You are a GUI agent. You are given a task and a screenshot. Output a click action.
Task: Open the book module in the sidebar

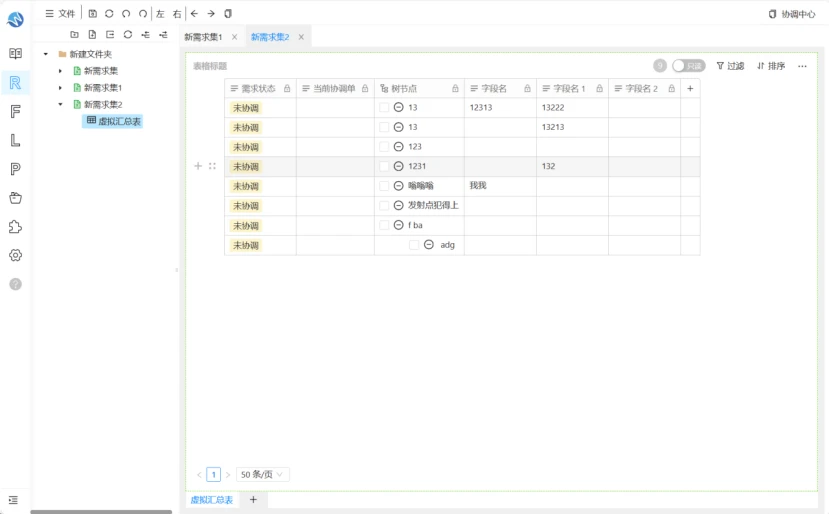(x=15, y=53)
